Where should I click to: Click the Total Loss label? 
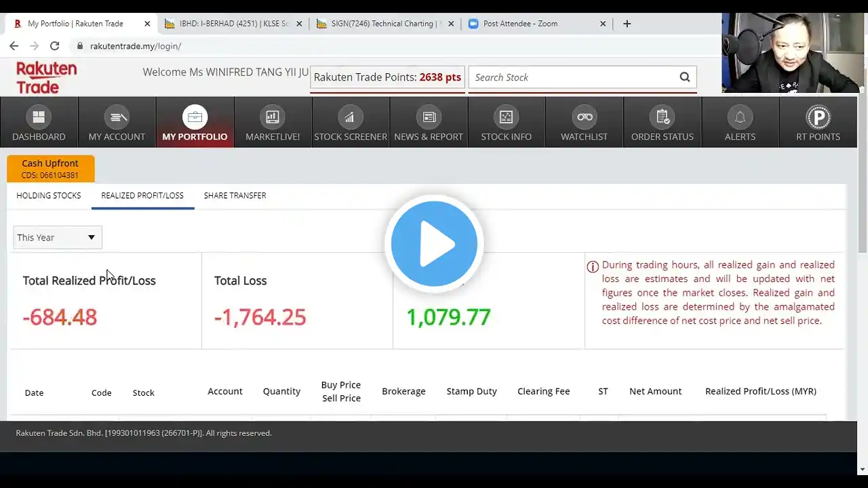click(241, 281)
